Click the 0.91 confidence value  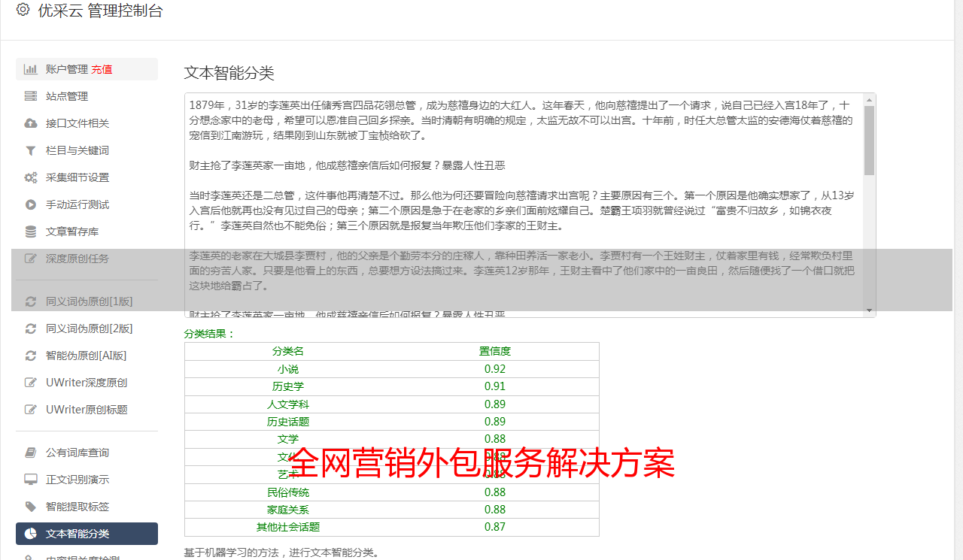(495, 386)
